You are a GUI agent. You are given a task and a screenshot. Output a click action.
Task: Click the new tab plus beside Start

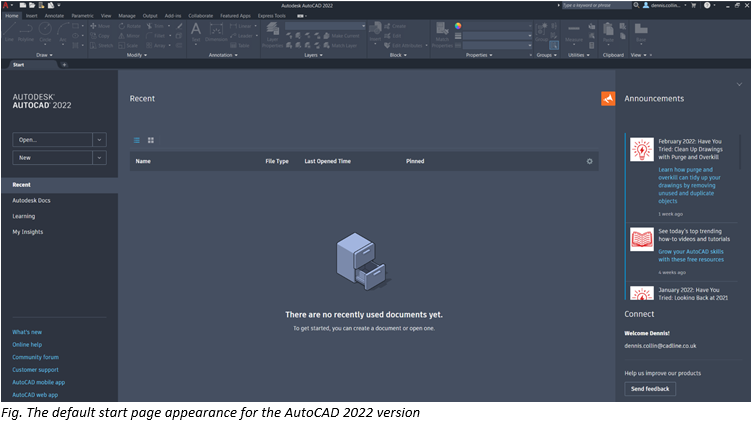(x=64, y=65)
